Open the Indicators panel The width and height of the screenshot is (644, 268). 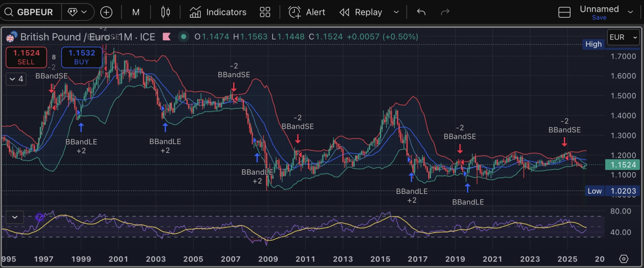pyautogui.click(x=218, y=12)
